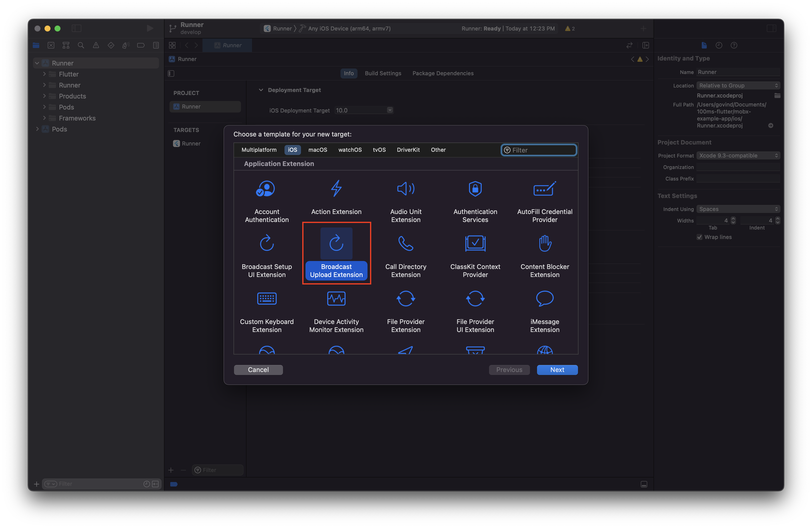Viewport: 812px width, 528px height.
Task: Switch to the macOS platform tab
Action: 317,150
